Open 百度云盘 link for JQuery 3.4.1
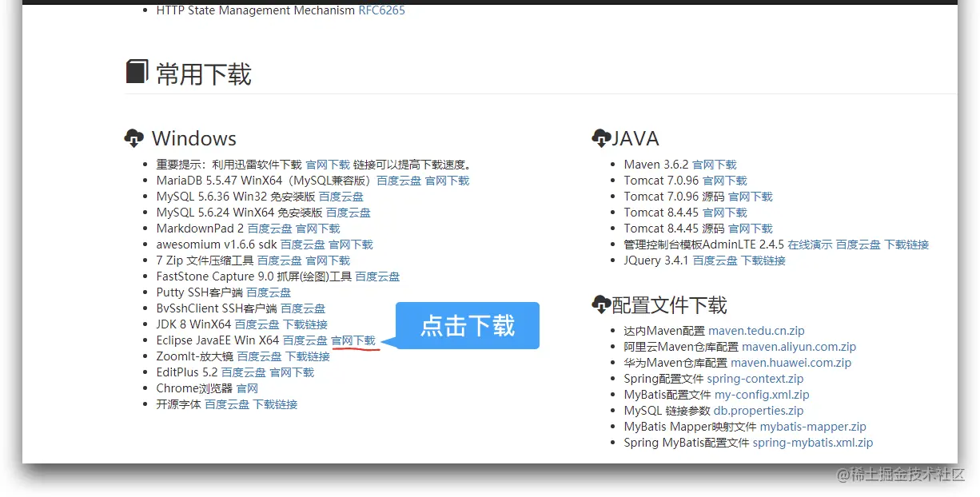 (715, 260)
